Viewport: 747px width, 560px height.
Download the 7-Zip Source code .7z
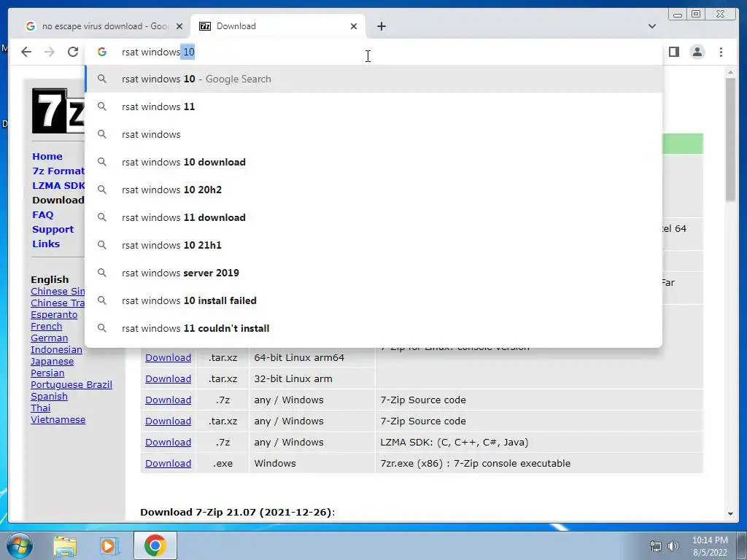[x=169, y=400]
